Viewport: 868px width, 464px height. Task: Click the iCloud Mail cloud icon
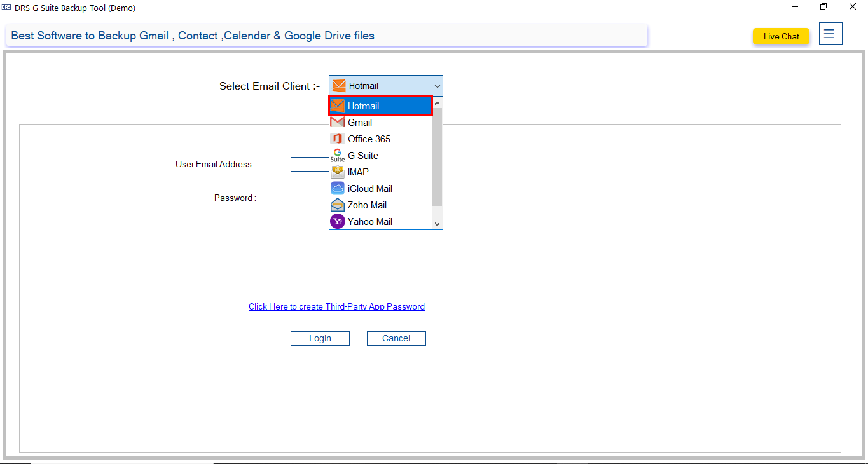pos(338,189)
